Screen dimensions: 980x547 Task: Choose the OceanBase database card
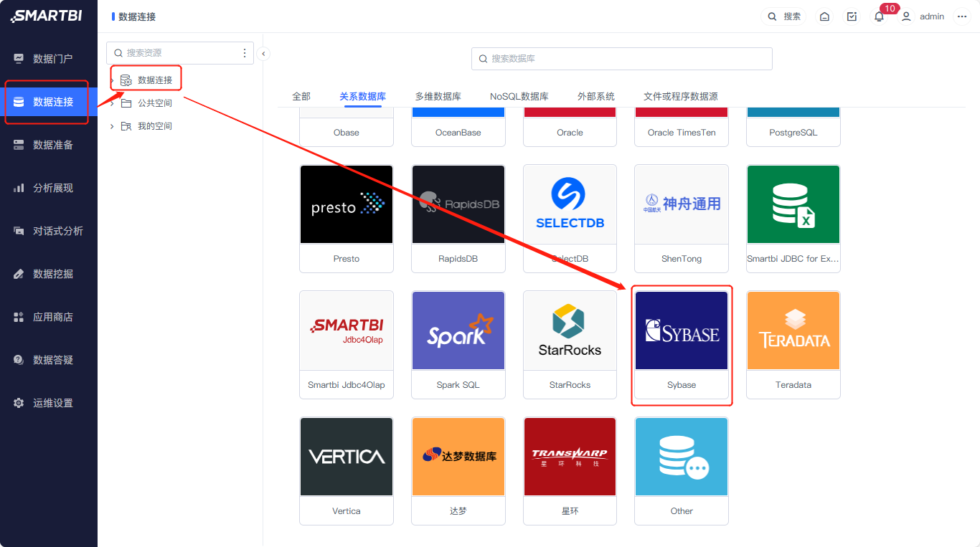(x=458, y=128)
